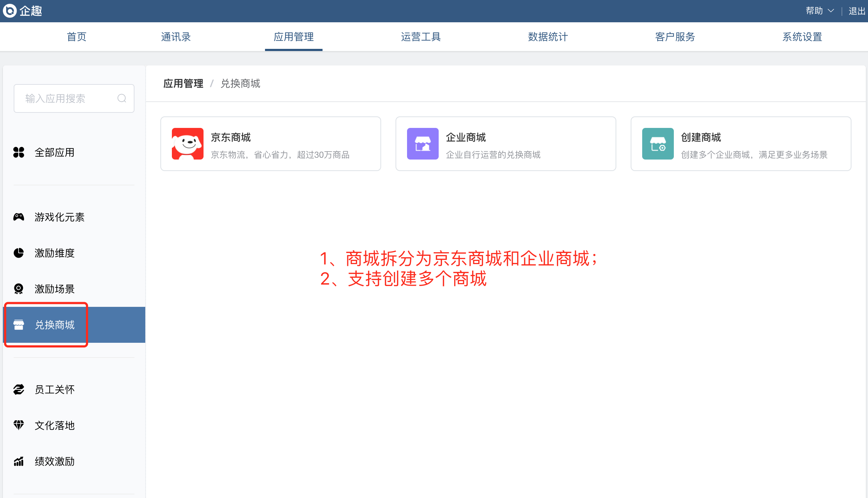Click the teal 创建商城 icon
Image resolution: width=868 pixels, height=498 pixels.
658,144
